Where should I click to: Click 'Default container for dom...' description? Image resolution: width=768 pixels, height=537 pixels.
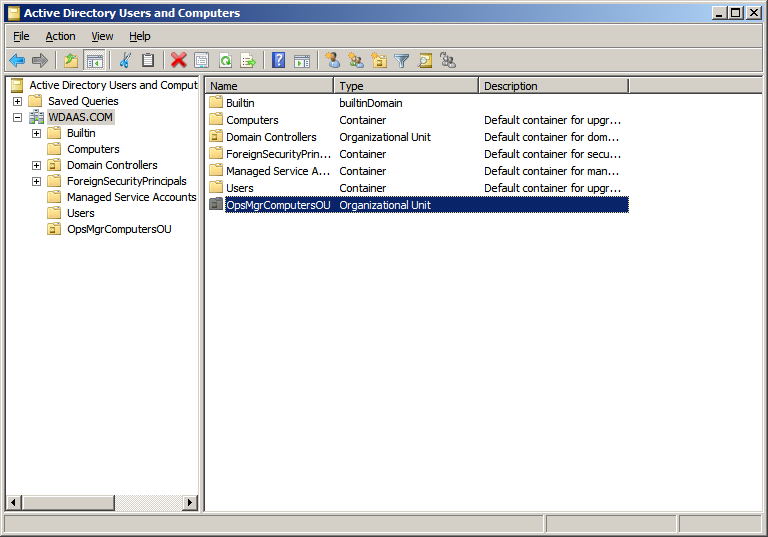(x=552, y=137)
